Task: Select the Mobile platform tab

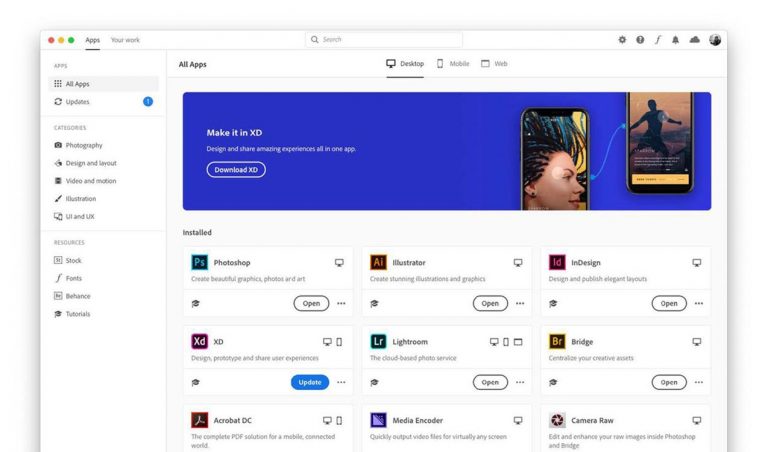Action: point(453,64)
